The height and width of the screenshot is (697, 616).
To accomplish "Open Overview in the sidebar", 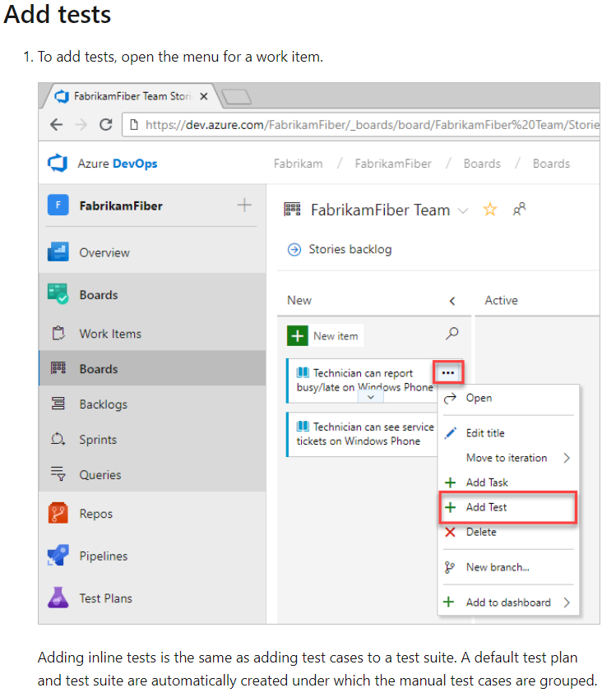I will 151,252.
